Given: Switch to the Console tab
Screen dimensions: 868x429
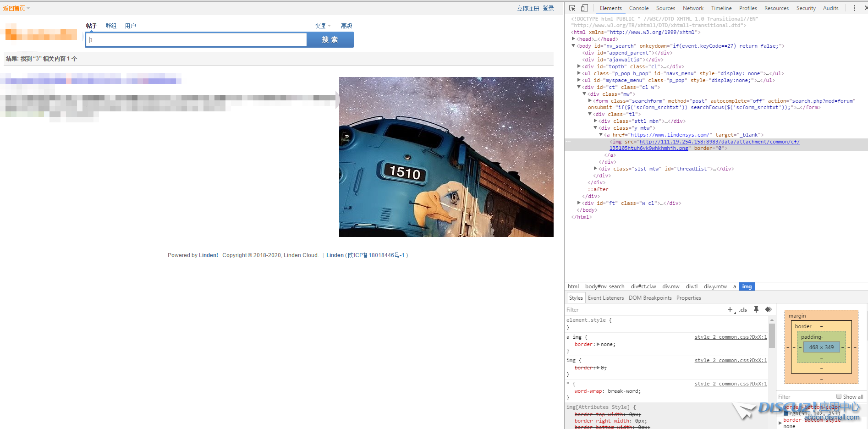Looking at the screenshot, I should [x=639, y=8].
